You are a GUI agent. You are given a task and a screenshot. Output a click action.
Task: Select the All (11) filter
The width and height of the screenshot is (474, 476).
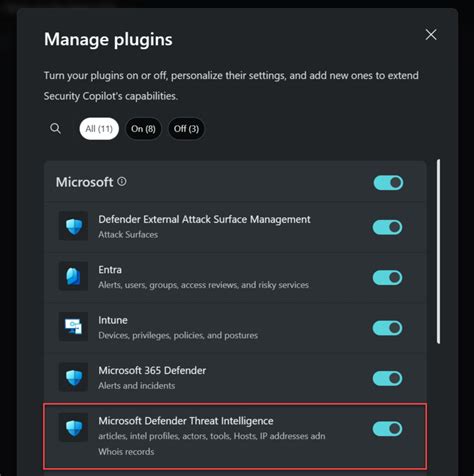(x=99, y=129)
